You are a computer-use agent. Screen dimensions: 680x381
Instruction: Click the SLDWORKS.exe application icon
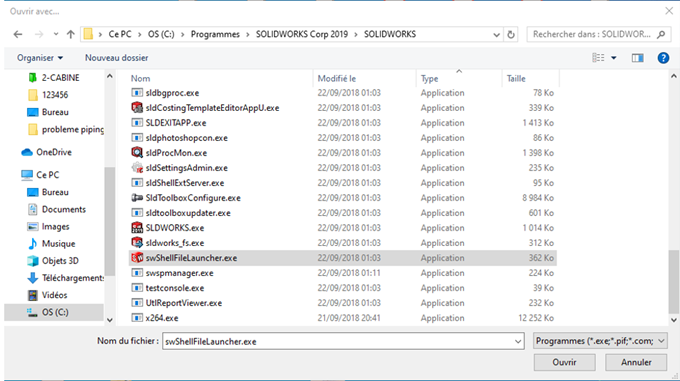137,228
